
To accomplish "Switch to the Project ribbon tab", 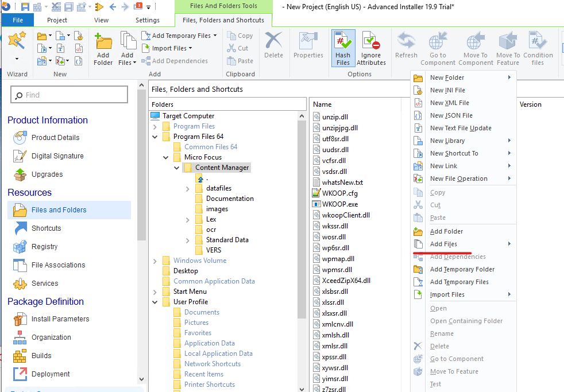I will (x=57, y=20).
